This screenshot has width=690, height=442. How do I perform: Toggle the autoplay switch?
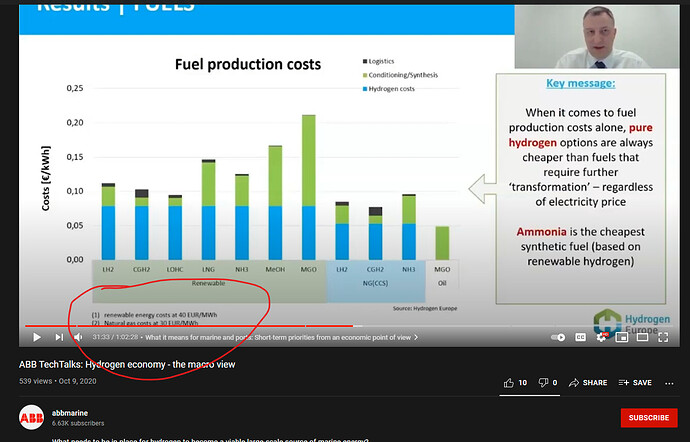click(558, 337)
